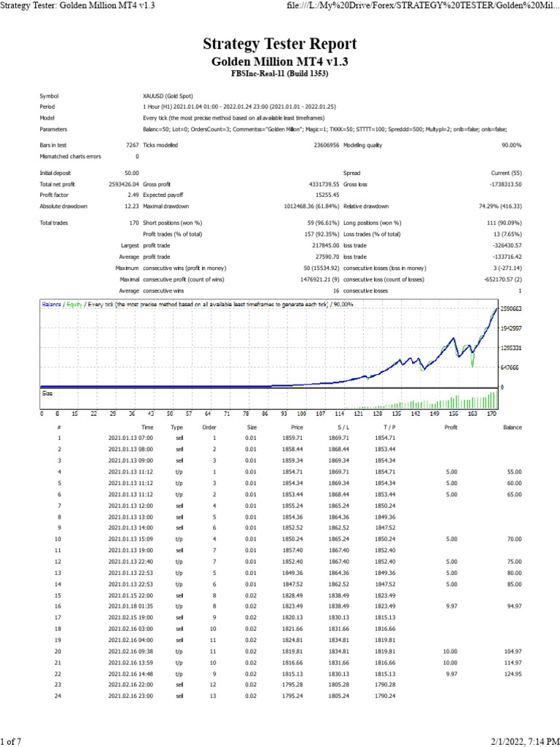This screenshot has width=560, height=747.
Task: Select the balance cell '55.00'
Action: (514, 472)
